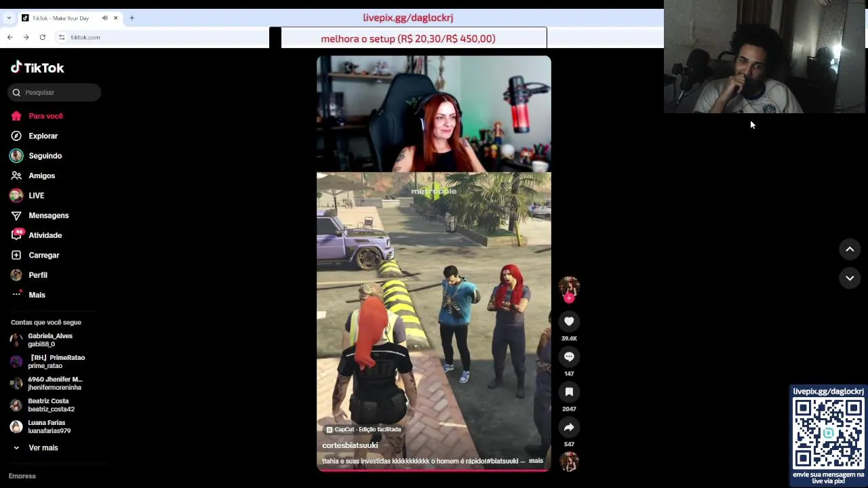Viewport: 868px width, 488px height.
Task: Open the TikTok logo home link
Action: point(37,68)
